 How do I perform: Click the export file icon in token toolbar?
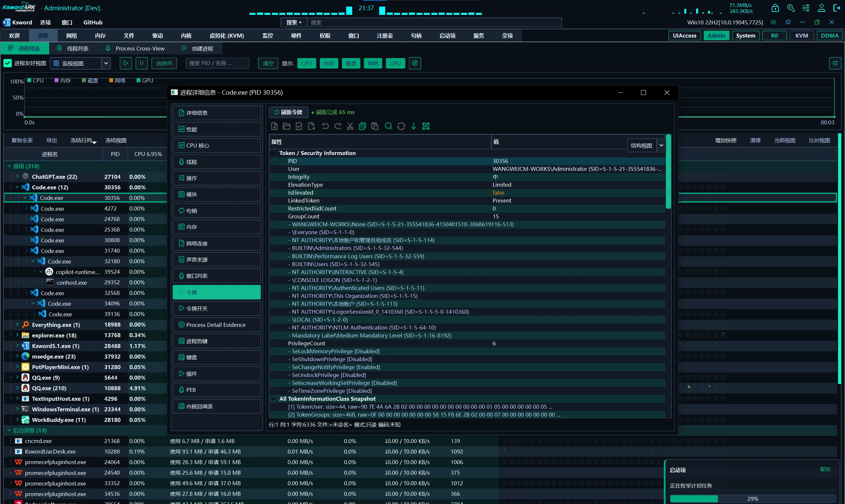(311, 126)
